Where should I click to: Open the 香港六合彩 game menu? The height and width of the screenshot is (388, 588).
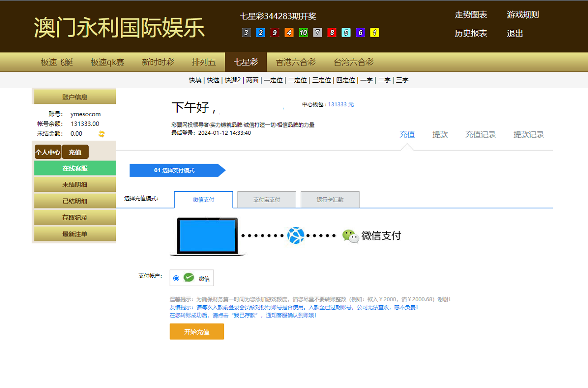tap(296, 62)
